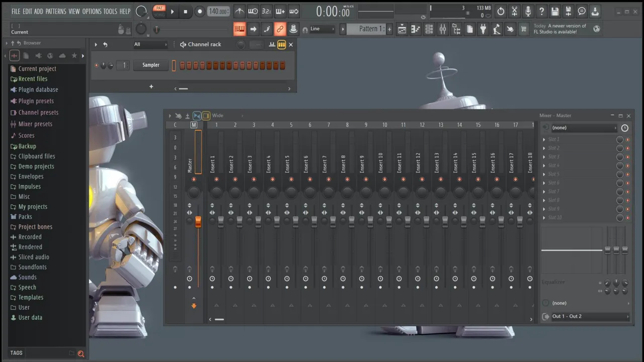
Task: Toggle graph editor in Channel rack
Action: pyautogui.click(x=272, y=45)
